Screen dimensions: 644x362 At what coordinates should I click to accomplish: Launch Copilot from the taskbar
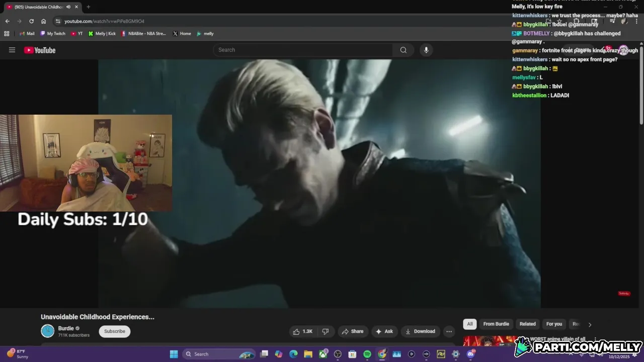tap(279, 354)
